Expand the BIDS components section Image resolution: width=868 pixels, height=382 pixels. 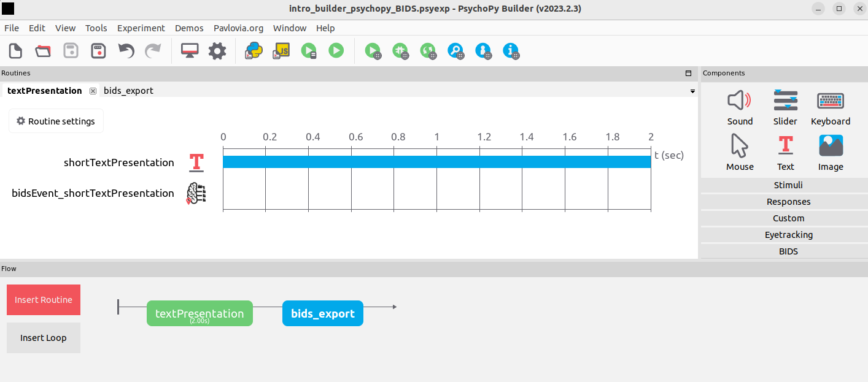pyautogui.click(x=788, y=251)
